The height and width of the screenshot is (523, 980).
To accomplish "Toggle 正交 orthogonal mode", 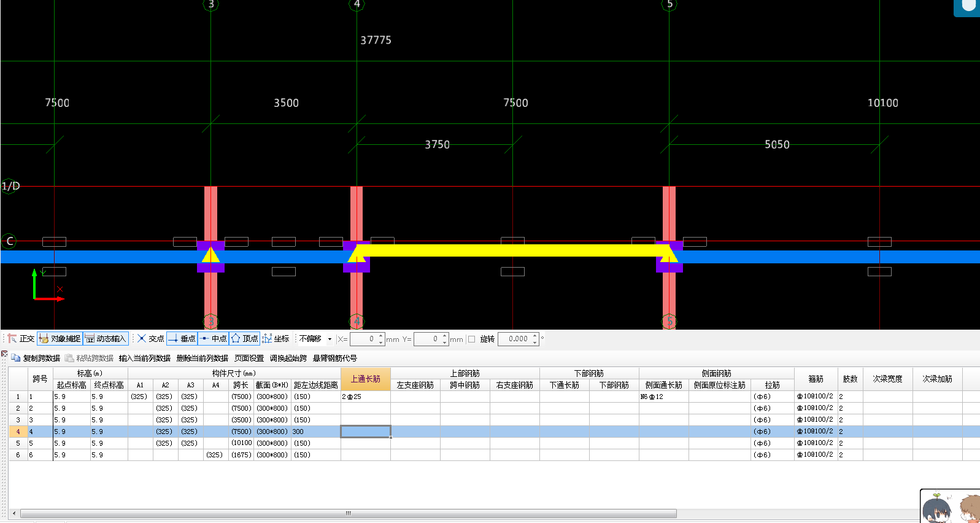I will click(x=21, y=339).
